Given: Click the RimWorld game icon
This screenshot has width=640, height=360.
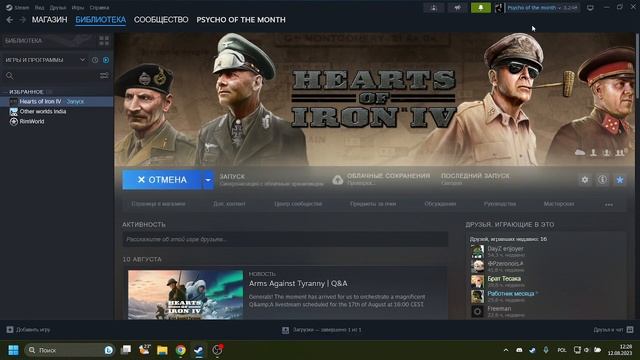Looking at the screenshot, I should click(x=13, y=121).
